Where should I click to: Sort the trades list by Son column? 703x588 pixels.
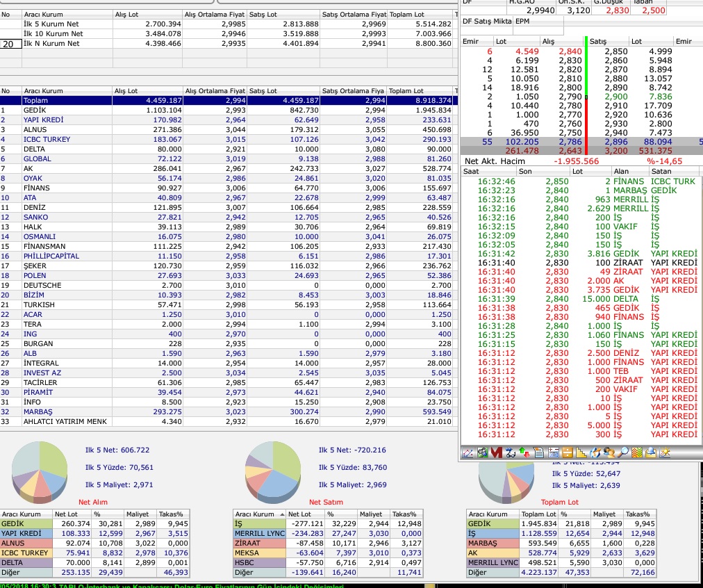tap(543, 172)
